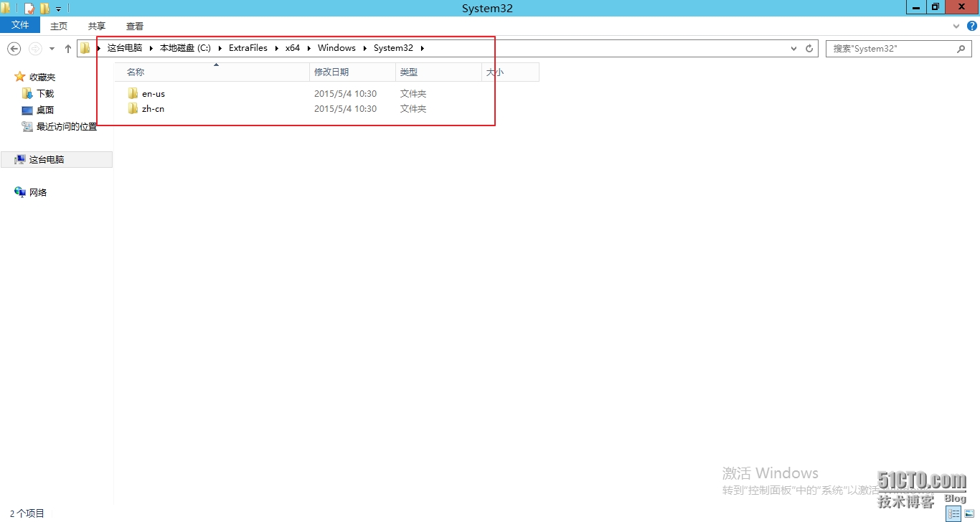Sort by the 名称 column header
980x522 pixels.
pos(212,72)
